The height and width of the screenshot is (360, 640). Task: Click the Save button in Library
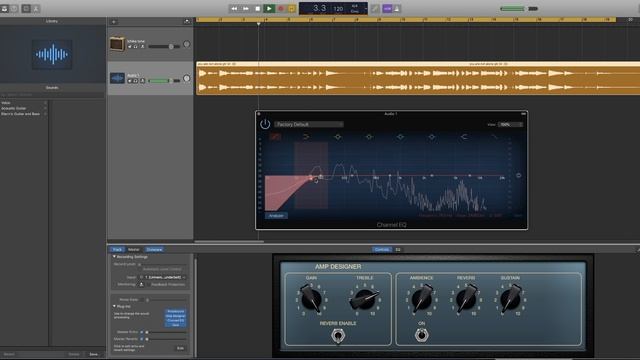93,354
